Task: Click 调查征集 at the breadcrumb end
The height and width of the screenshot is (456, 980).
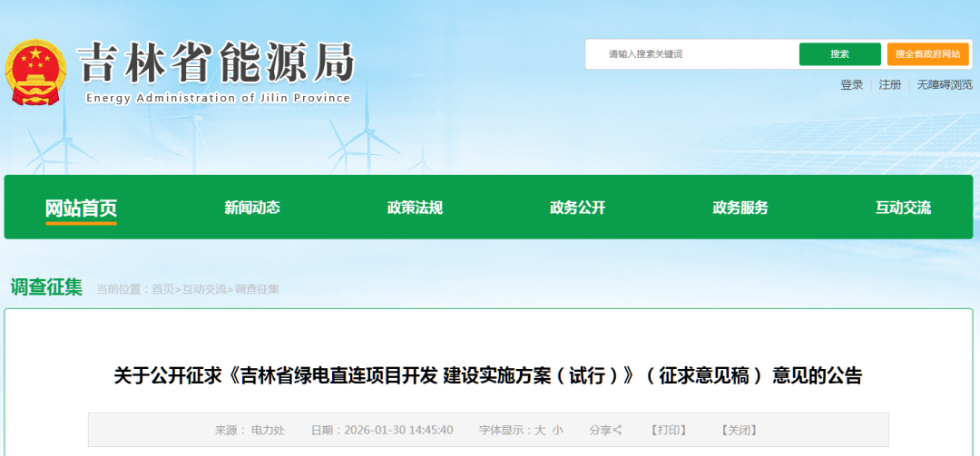Action: coord(257,289)
